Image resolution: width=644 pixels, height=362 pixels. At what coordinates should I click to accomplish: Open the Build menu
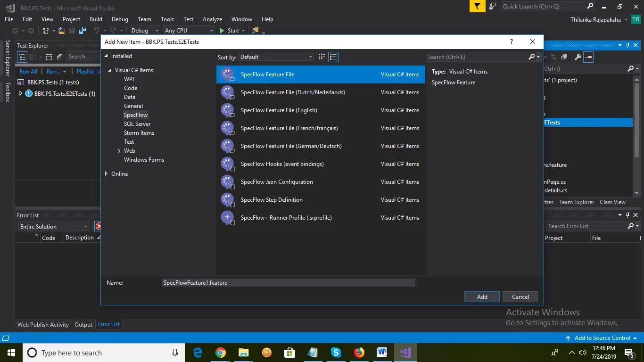(96, 19)
